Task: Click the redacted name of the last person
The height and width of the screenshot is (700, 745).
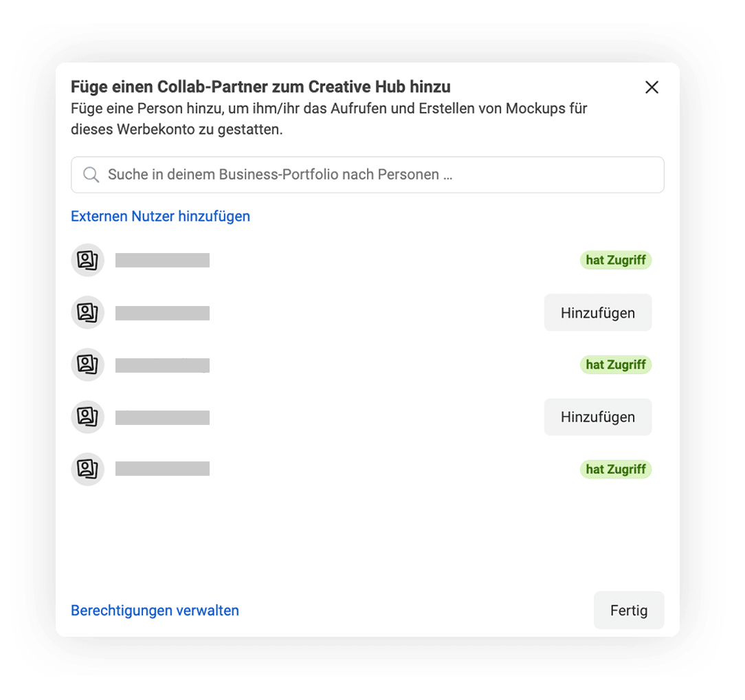Action: (162, 469)
